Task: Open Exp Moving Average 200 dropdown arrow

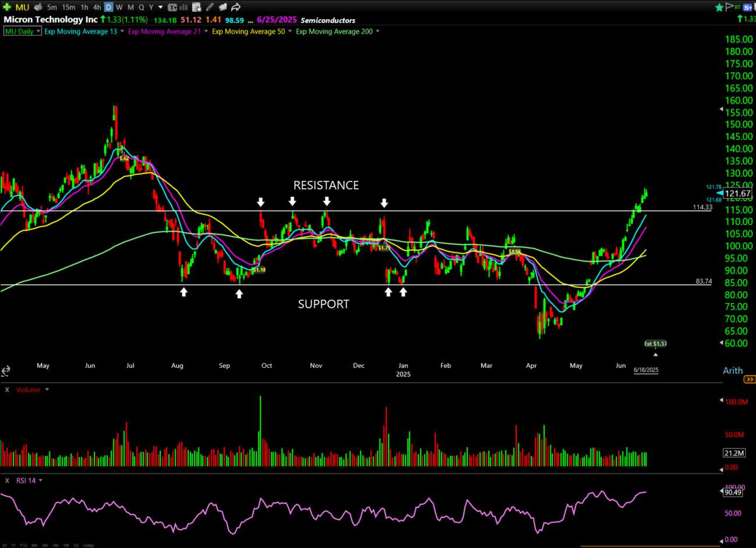Action: (x=378, y=31)
